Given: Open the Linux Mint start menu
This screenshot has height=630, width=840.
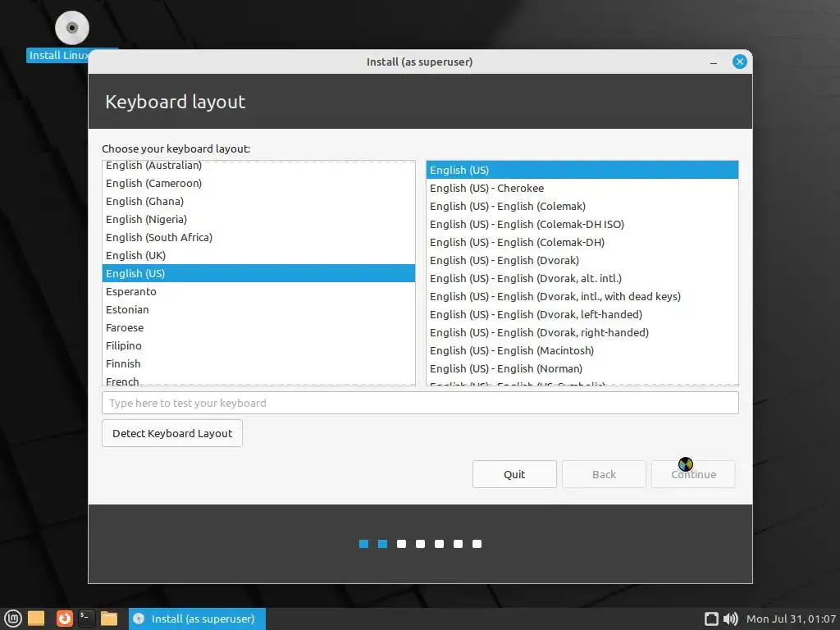Looking at the screenshot, I should [12, 619].
